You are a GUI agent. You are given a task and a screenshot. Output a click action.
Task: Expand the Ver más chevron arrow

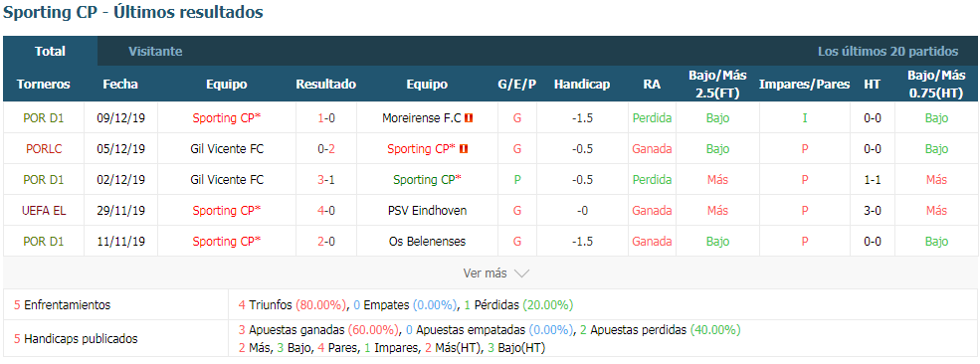click(x=522, y=273)
